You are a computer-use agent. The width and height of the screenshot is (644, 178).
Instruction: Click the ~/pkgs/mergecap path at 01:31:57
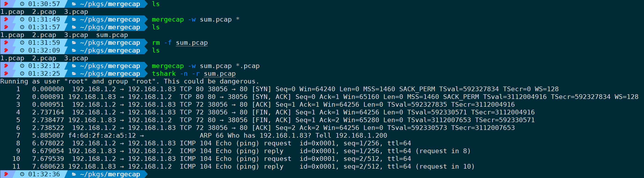(110, 27)
